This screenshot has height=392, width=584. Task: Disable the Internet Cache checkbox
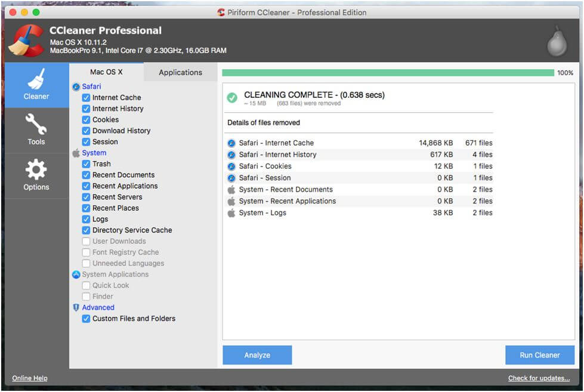[85, 97]
